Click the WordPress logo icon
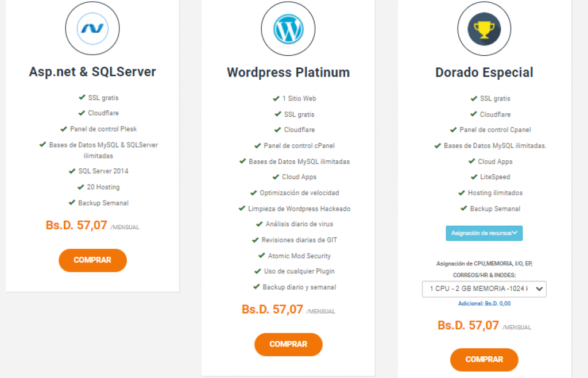 [288, 29]
